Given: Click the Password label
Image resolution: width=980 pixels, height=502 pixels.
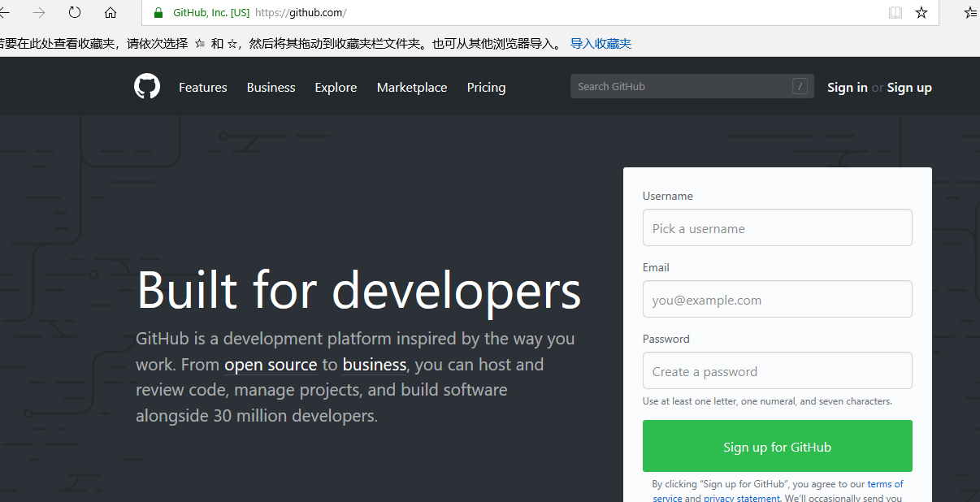Looking at the screenshot, I should (666, 339).
